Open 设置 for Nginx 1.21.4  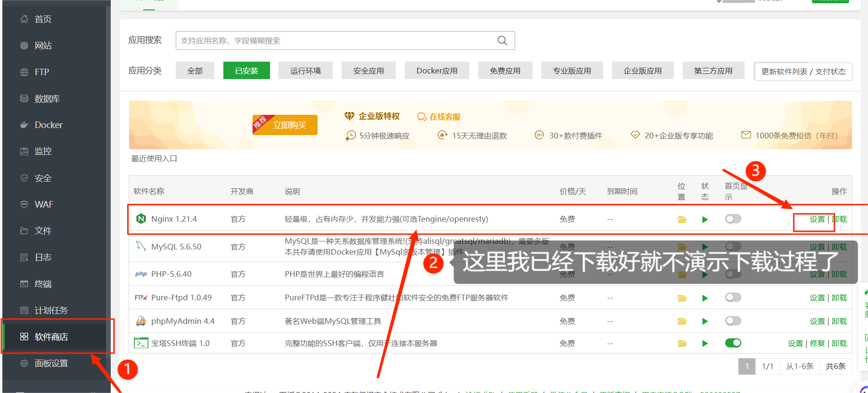[818, 219]
